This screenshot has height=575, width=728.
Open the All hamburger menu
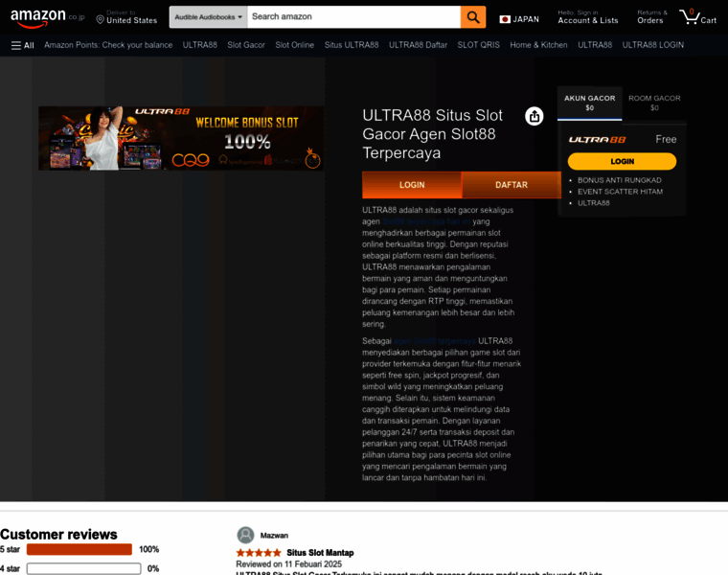22,45
